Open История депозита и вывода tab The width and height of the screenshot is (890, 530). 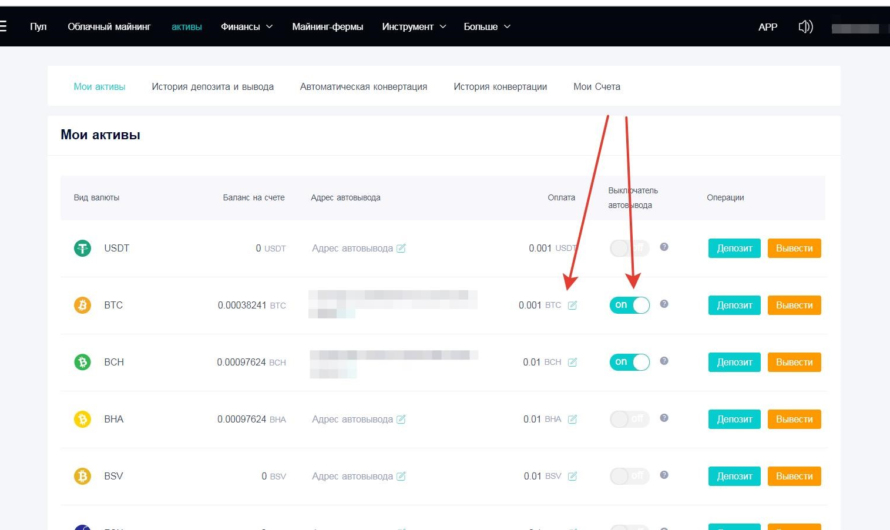pos(212,87)
